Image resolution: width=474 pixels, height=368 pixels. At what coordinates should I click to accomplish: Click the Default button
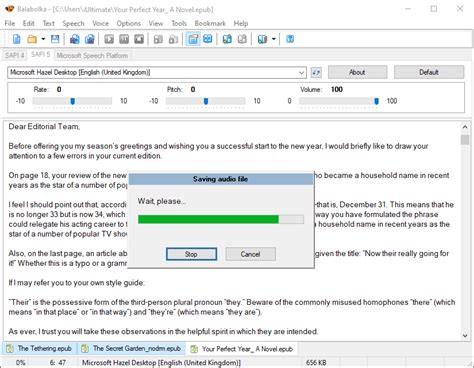[429, 72]
